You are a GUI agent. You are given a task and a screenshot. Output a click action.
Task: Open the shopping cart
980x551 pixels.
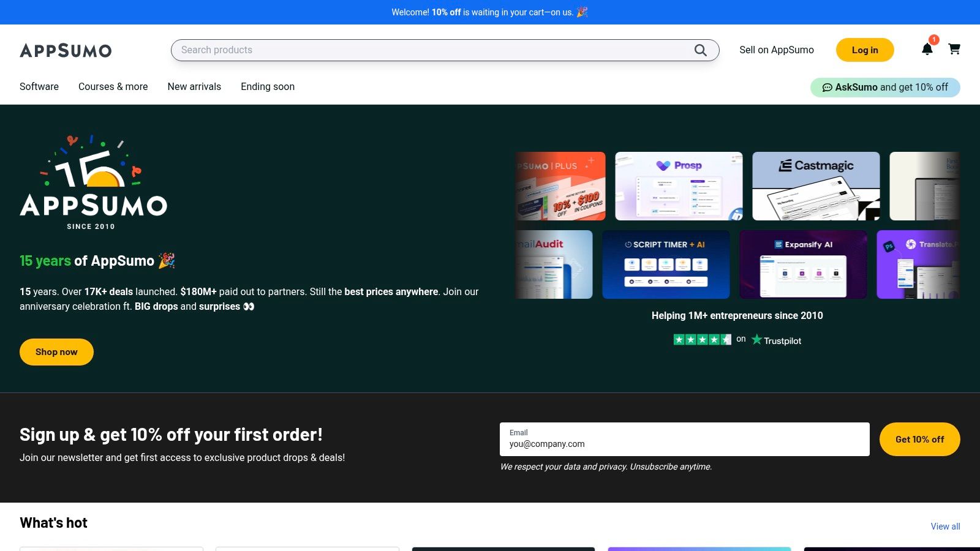click(x=954, y=49)
